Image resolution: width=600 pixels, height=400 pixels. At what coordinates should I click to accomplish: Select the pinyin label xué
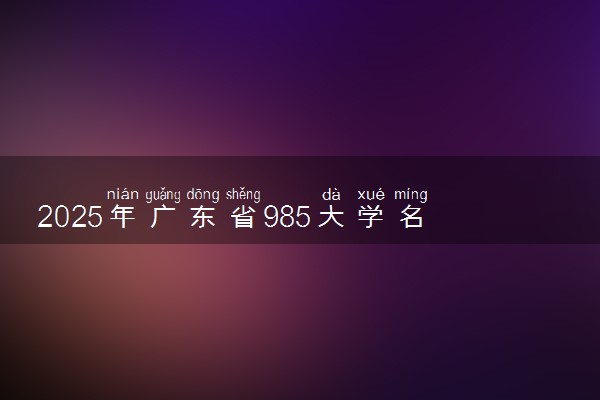(371, 195)
